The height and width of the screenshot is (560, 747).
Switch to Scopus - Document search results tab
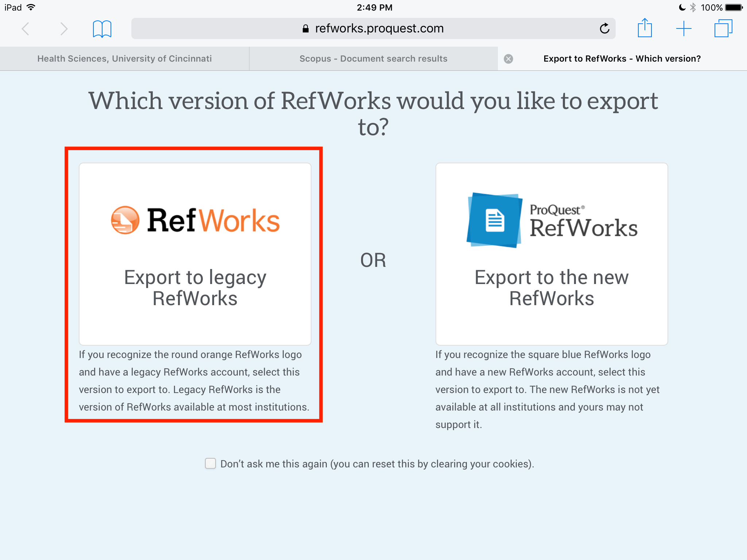click(x=373, y=59)
